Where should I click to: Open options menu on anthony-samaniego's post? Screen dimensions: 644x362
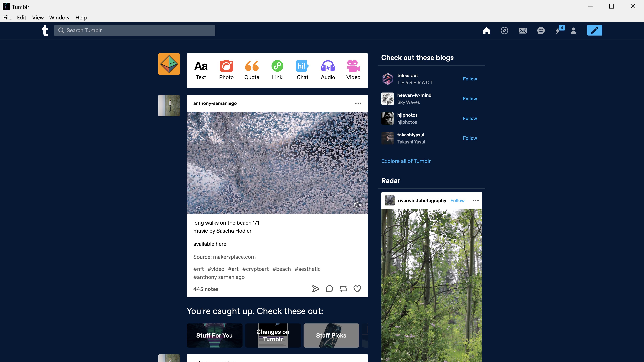[358, 103]
